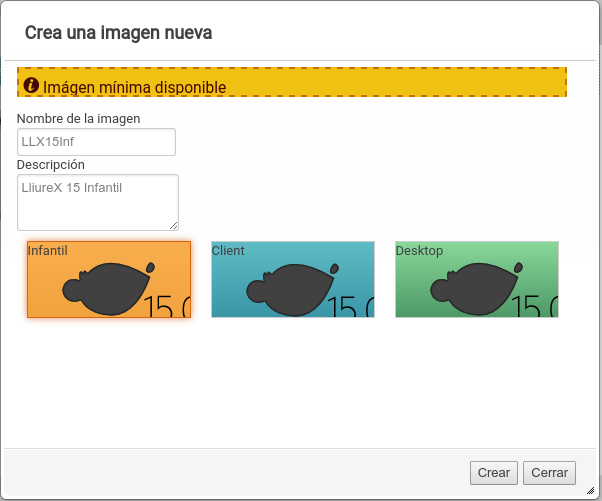
Task: Click the mouse silhouette on the Desktop tile
Action: point(477,290)
